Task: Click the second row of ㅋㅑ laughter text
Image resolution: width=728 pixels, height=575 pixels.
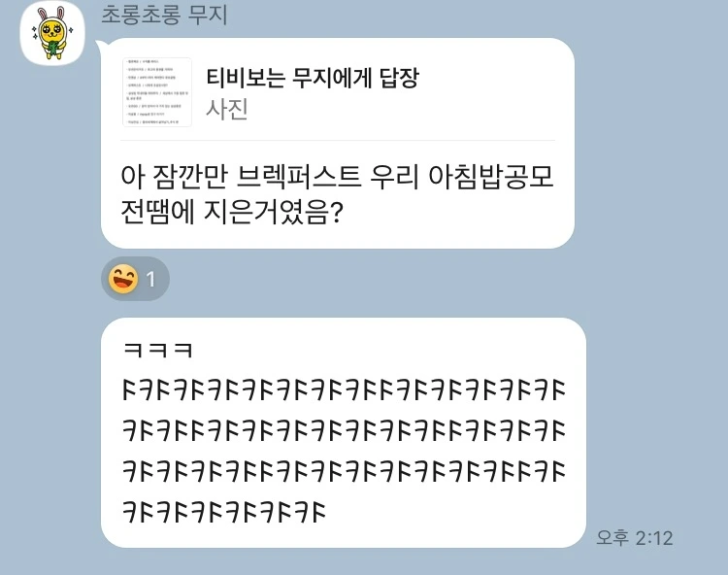Action: [344, 430]
